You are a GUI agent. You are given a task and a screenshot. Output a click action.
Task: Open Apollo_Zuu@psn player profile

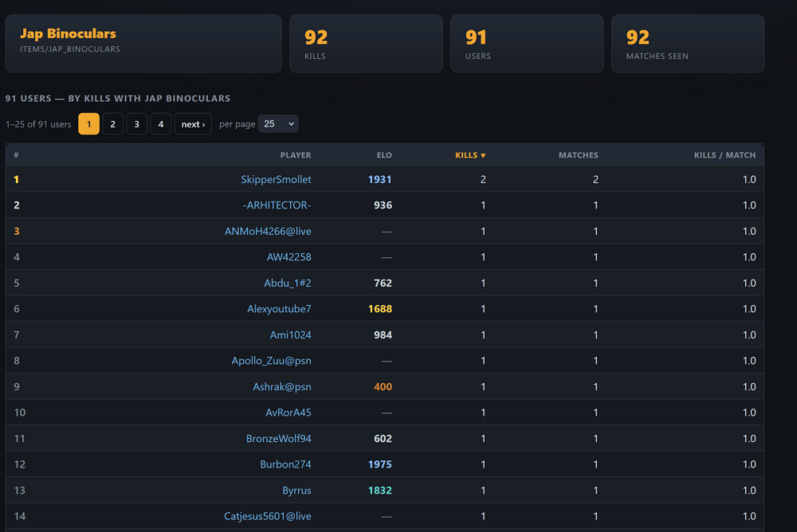(x=272, y=361)
